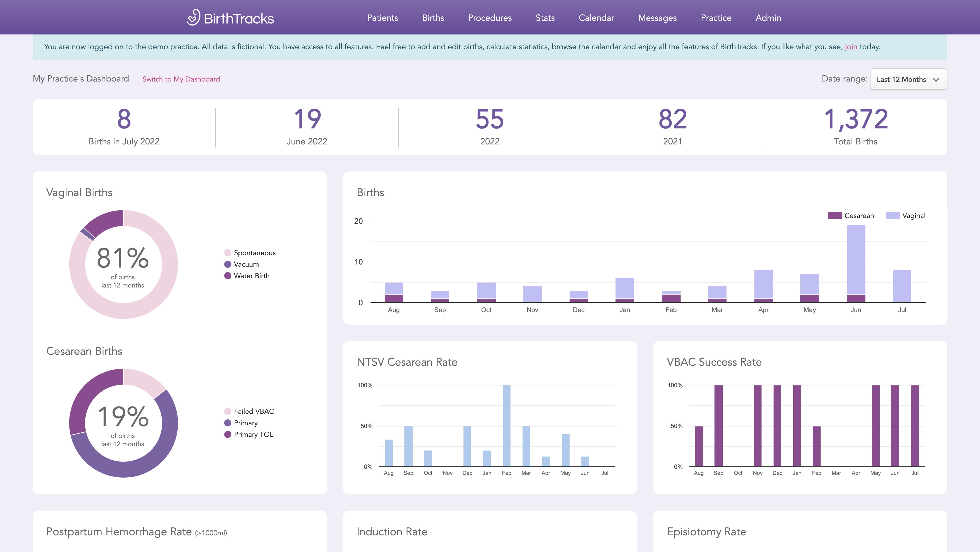Click the Primary TOL legend dot
The width and height of the screenshot is (980, 552).
[227, 434]
